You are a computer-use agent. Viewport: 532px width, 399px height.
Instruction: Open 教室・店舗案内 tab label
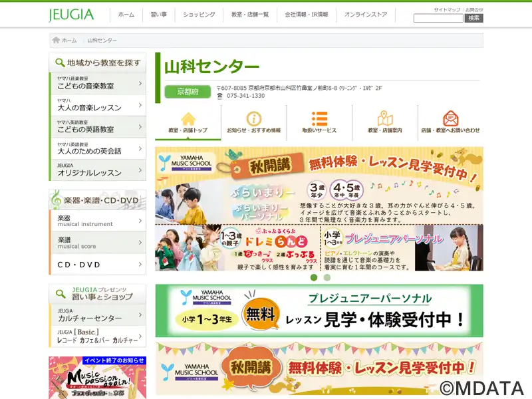pyautogui.click(x=385, y=130)
